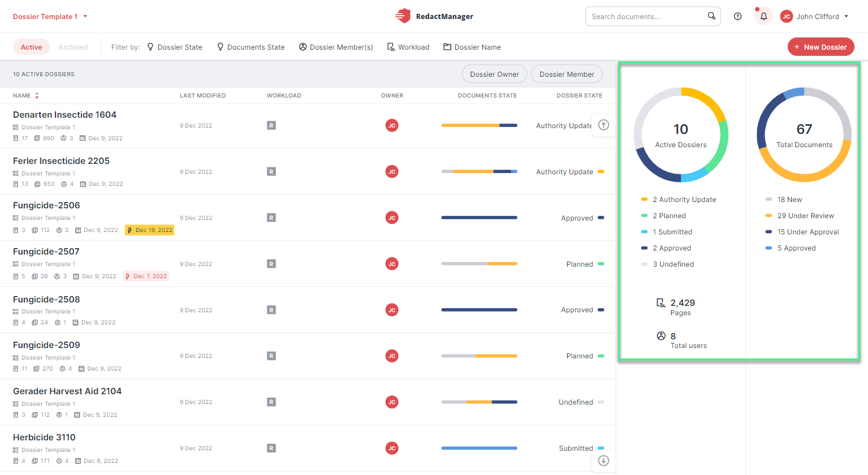Click the owner JC avatar for Ferler Insecticide 2205
This screenshot has width=868, height=475.
(392, 171)
